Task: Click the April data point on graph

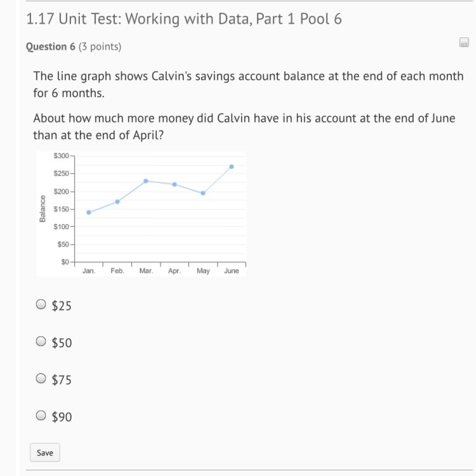Action: tap(175, 185)
